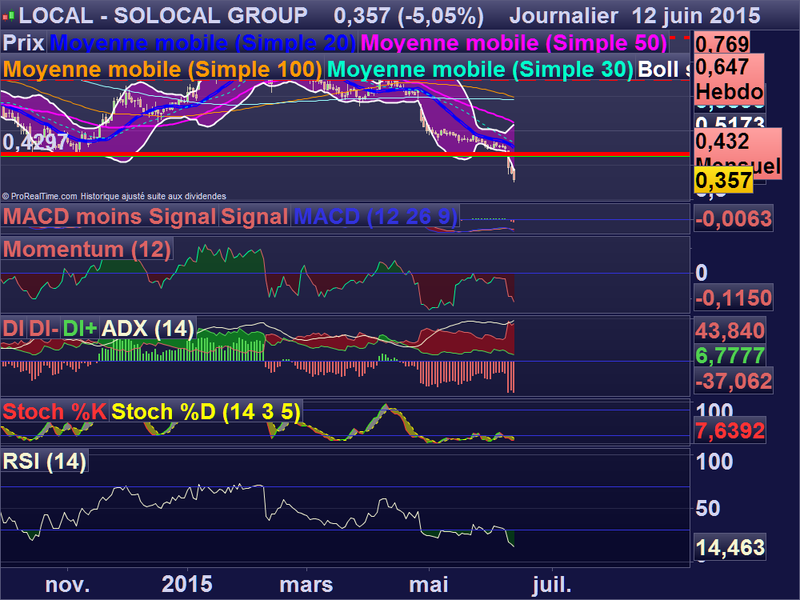Click the 'Journalier' timeframe text
Viewport: 800px width, 600px height.
pyautogui.click(x=564, y=16)
